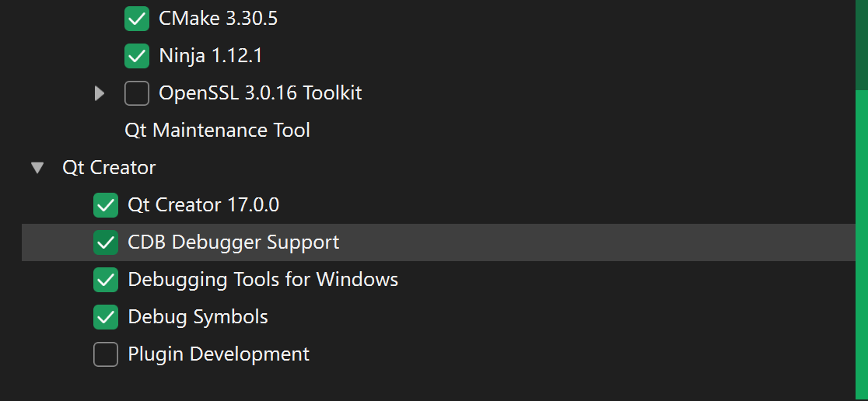The height and width of the screenshot is (401, 868).
Task: Enable the OpenSSL 3.0.16 Toolkit checkbox
Action: click(137, 93)
